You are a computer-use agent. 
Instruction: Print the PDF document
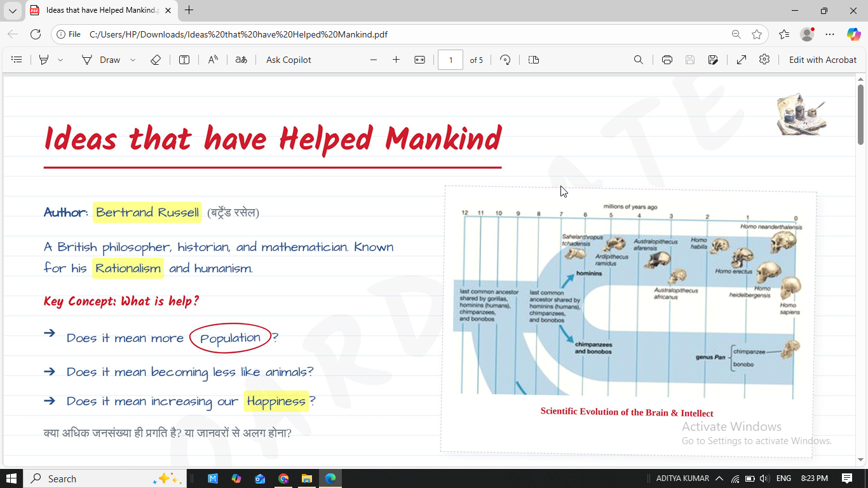coord(667,60)
